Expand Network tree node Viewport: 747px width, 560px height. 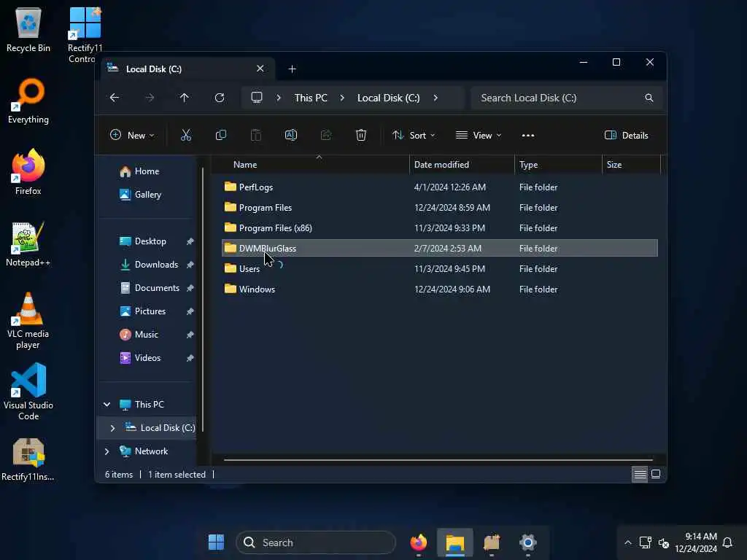point(107,451)
